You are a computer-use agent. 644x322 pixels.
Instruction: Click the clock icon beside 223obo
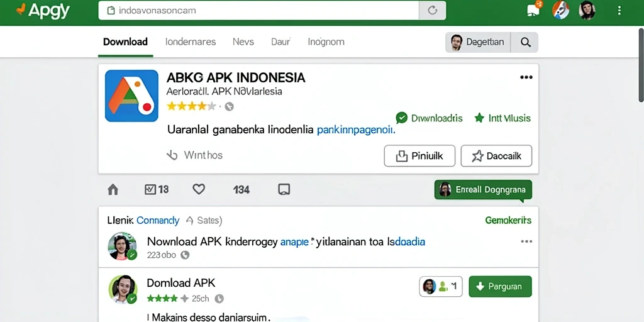[186, 255]
